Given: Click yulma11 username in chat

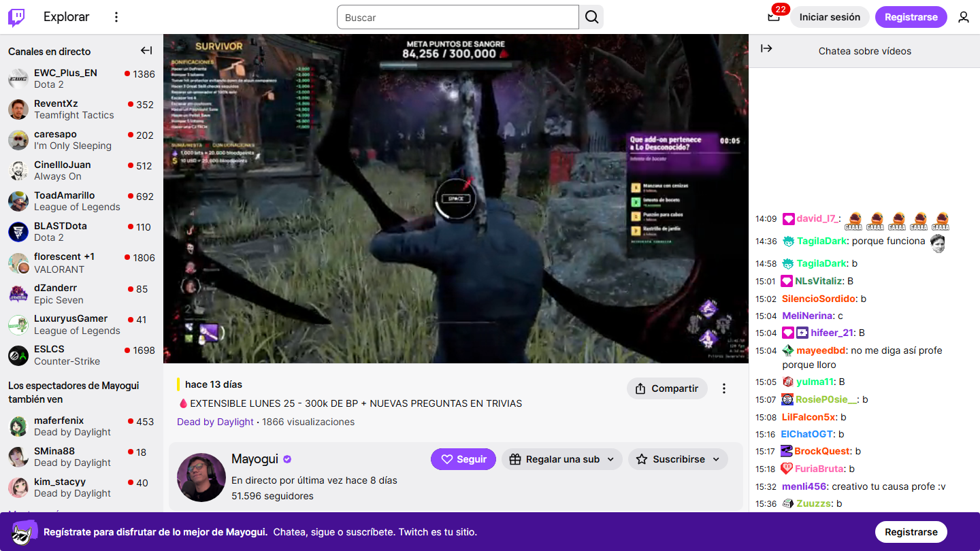Looking at the screenshot, I should click(x=815, y=382).
